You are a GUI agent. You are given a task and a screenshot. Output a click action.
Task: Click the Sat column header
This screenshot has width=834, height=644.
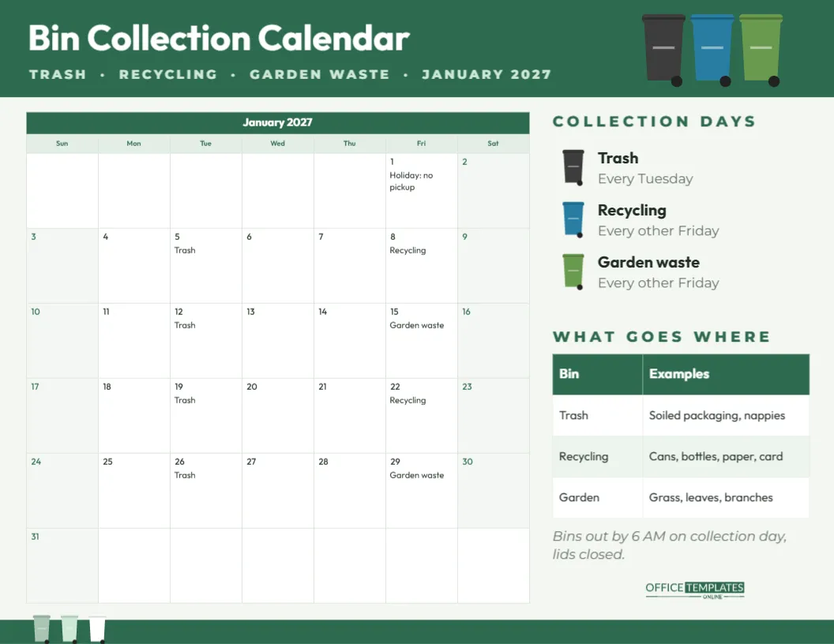(493, 144)
